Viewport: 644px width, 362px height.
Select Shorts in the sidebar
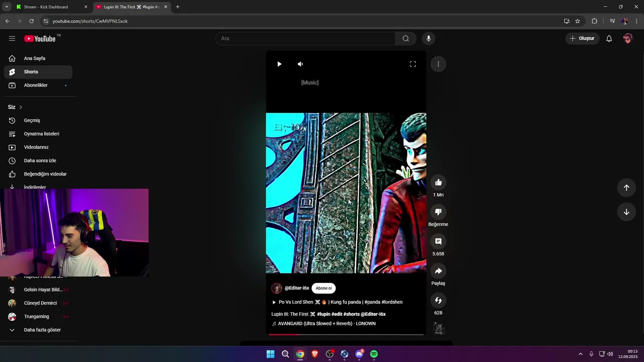(38, 72)
